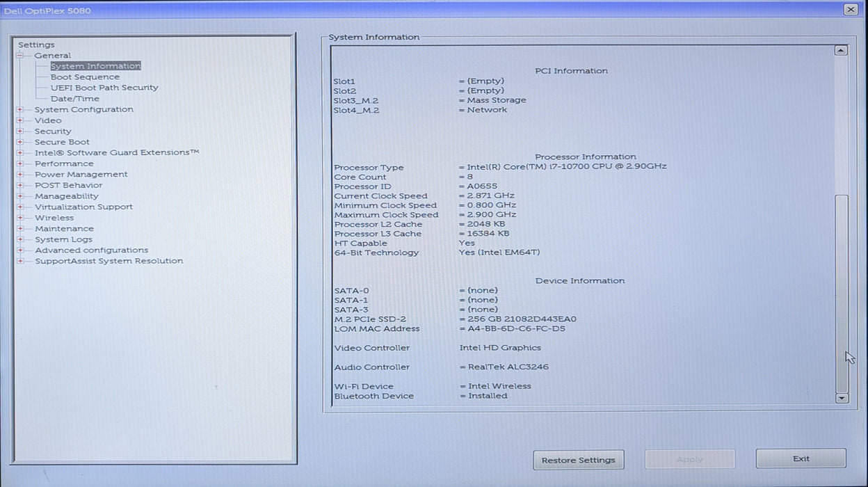Click the 64-Bit Technology value

coord(499,253)
